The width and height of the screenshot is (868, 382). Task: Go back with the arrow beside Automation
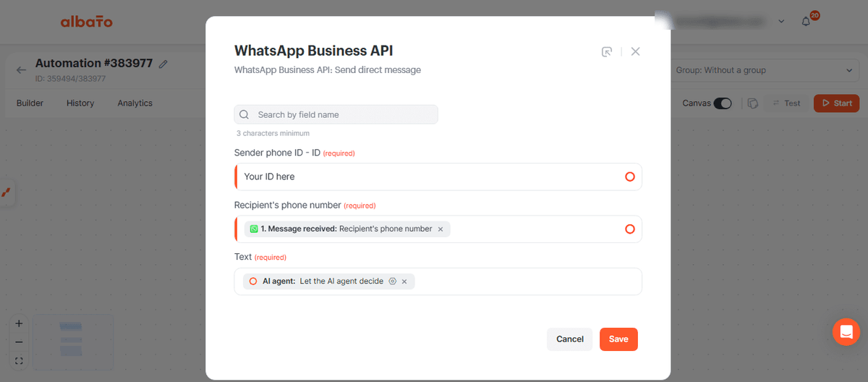coord(21,70)
